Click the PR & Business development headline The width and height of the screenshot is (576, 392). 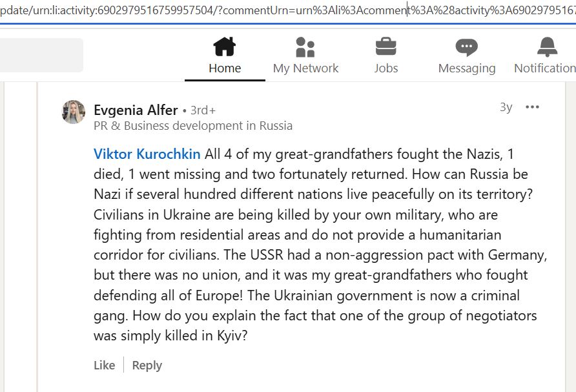pyautogui.click(x=193, y=126)
